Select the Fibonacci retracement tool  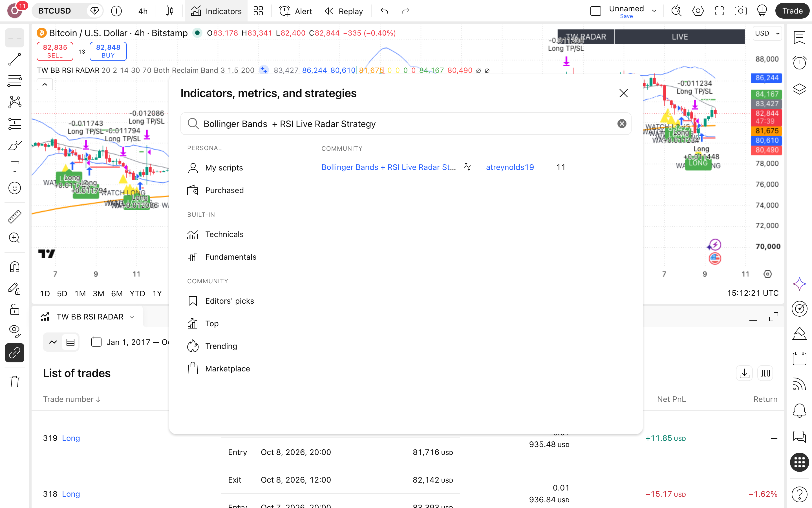[14, 81]
